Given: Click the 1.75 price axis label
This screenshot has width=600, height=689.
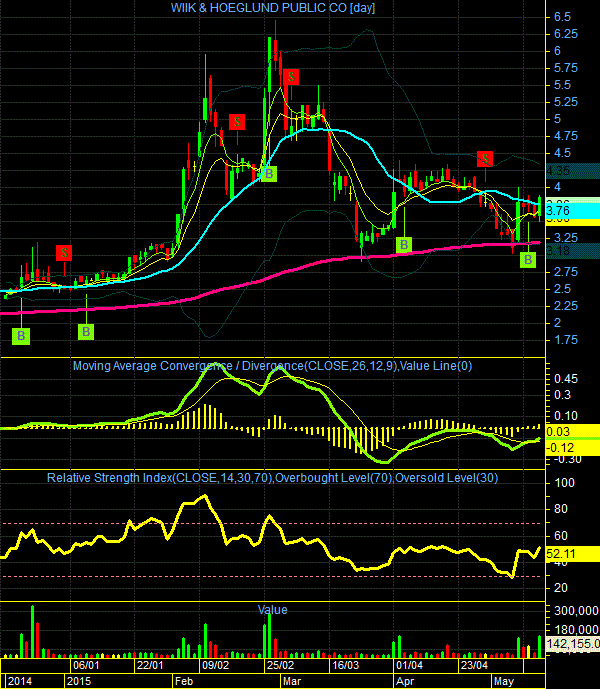Looking at the screenshot, I should click(x=566, y=340).
